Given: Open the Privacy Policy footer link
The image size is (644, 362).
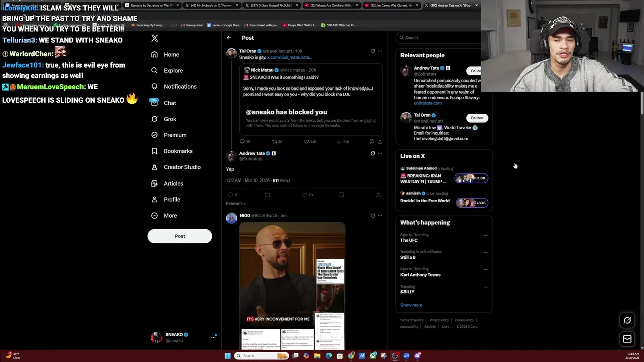Looking at the screenshot, I should pos(439,320).
